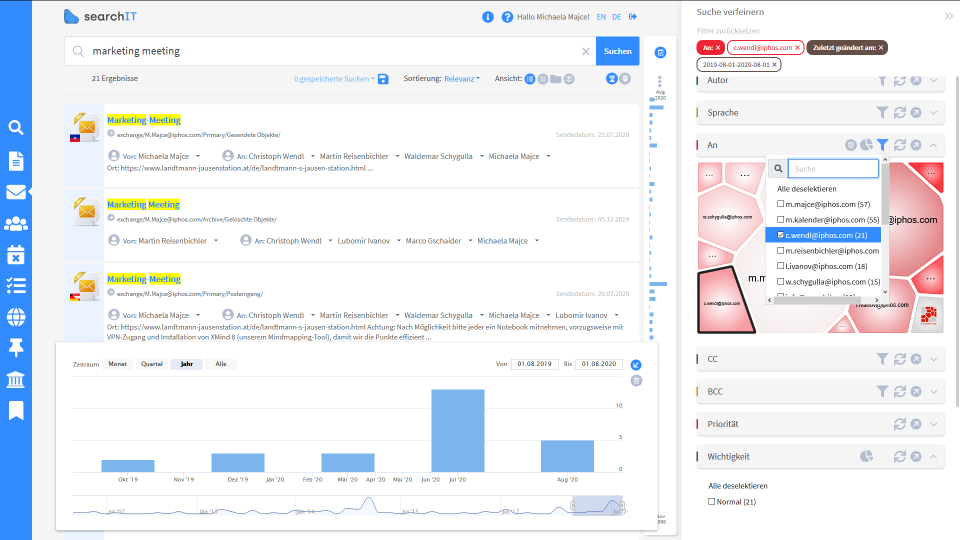960x540 pixels.
Task: Open the calendar icon in left sidebar
Action: point(16,255)
